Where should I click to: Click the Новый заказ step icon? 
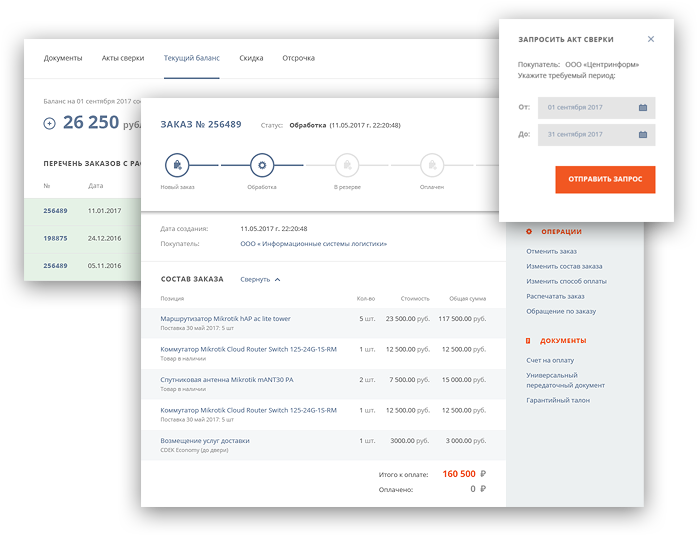(177, 165)
